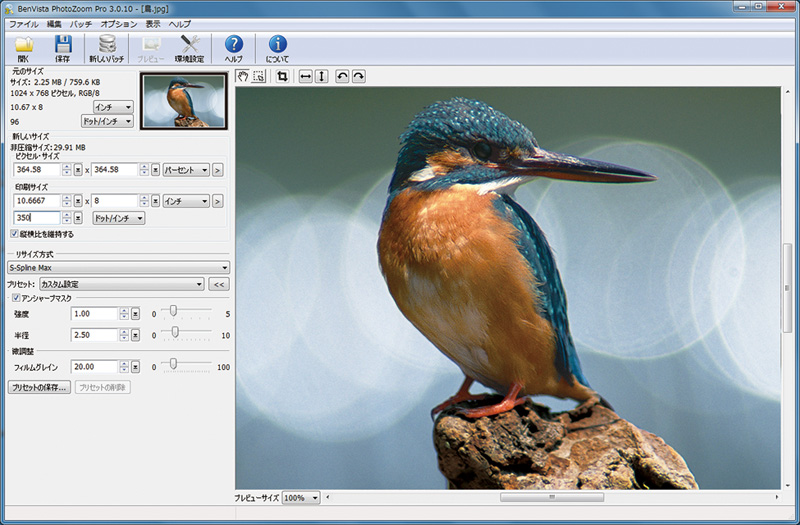Screen dimensions: 800x525
Task: Click the menu button beside pixel height 364.58
Action: click(x=156, y=170)
